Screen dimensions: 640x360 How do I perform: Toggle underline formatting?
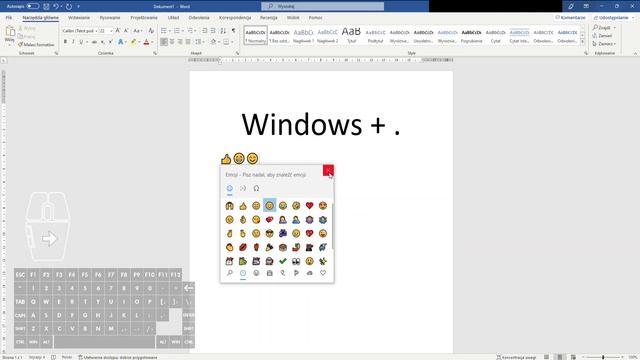tap(81, 42)
